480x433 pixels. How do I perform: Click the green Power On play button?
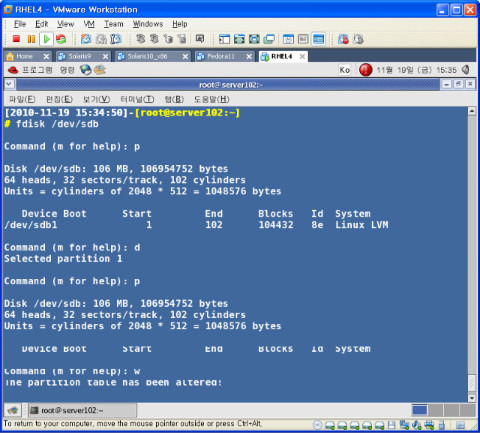tap(47, 39)
